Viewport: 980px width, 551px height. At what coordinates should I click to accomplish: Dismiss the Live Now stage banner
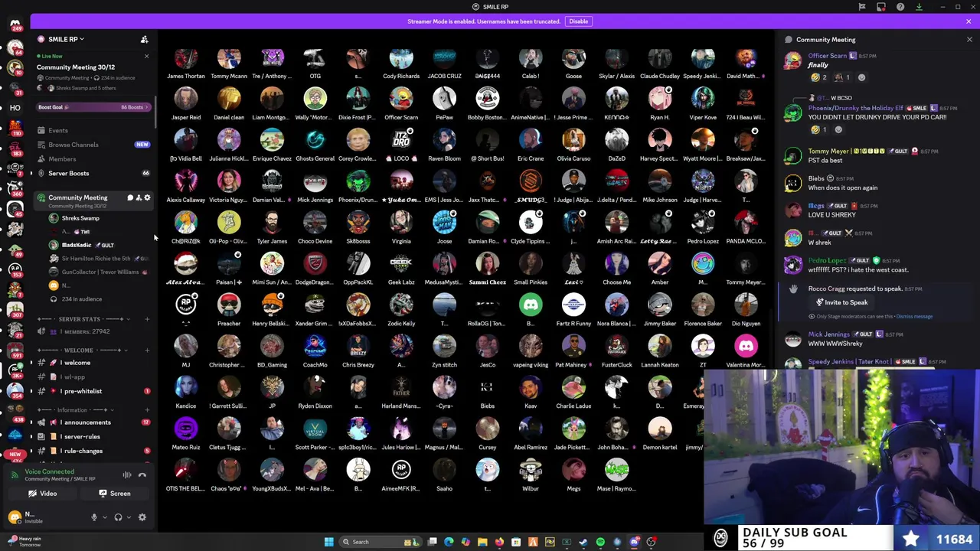pos(146,56)
